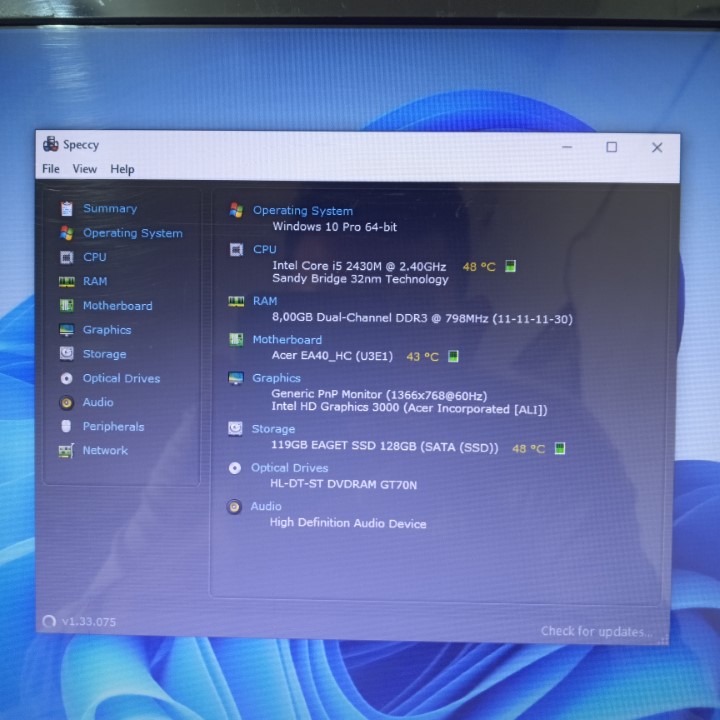The width and height of the screenshot is (720, 720).
Task: Open the Graphics section heading link
Action: 276,378
